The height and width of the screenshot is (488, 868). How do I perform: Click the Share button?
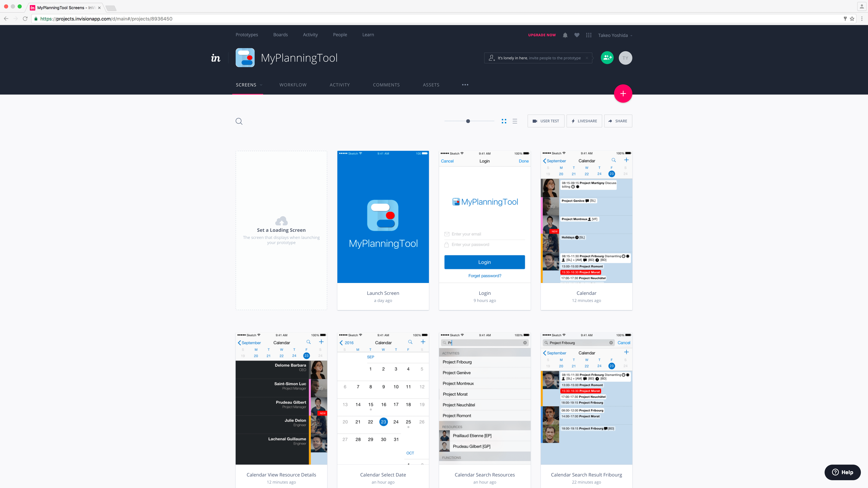[618, 121]
